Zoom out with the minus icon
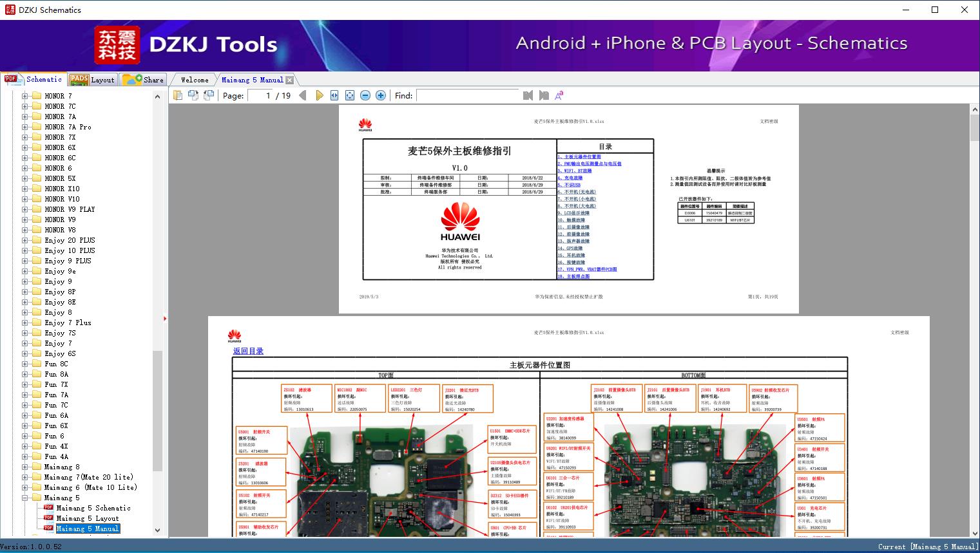Screen dimensions: 980x553 click(x=365, y=95)
